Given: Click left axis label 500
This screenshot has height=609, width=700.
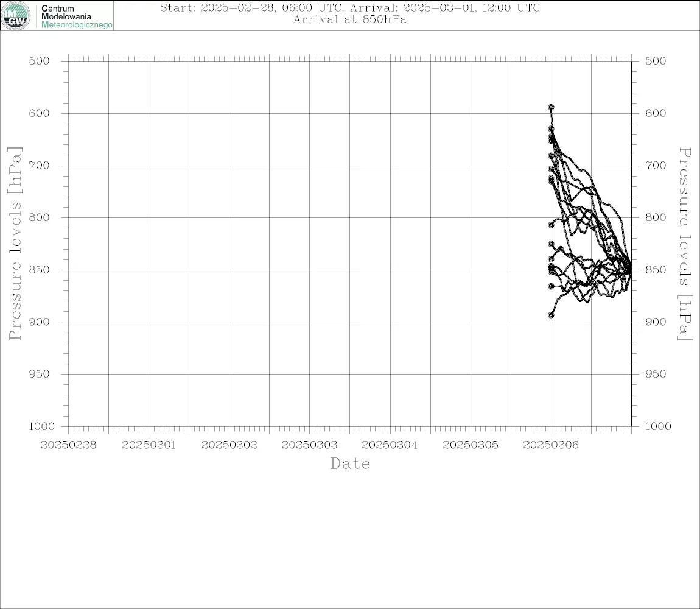Looking at the screenshot, I should tap(40, 61).
